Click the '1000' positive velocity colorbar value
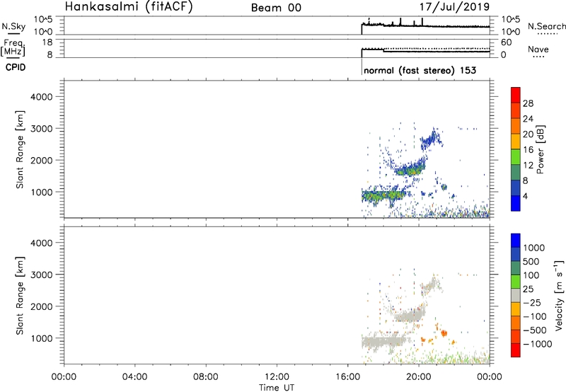Viewport: 566px width, 392px height. 534,248
